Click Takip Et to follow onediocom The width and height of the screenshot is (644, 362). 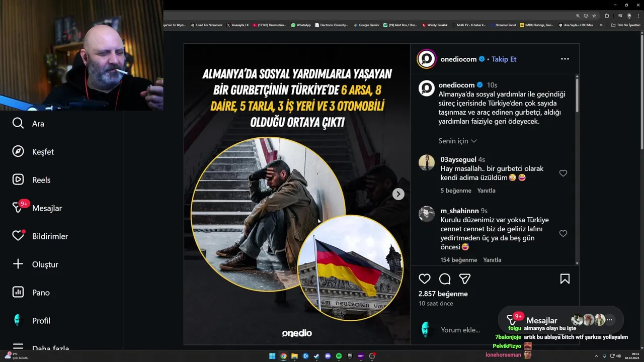point(504,59)
